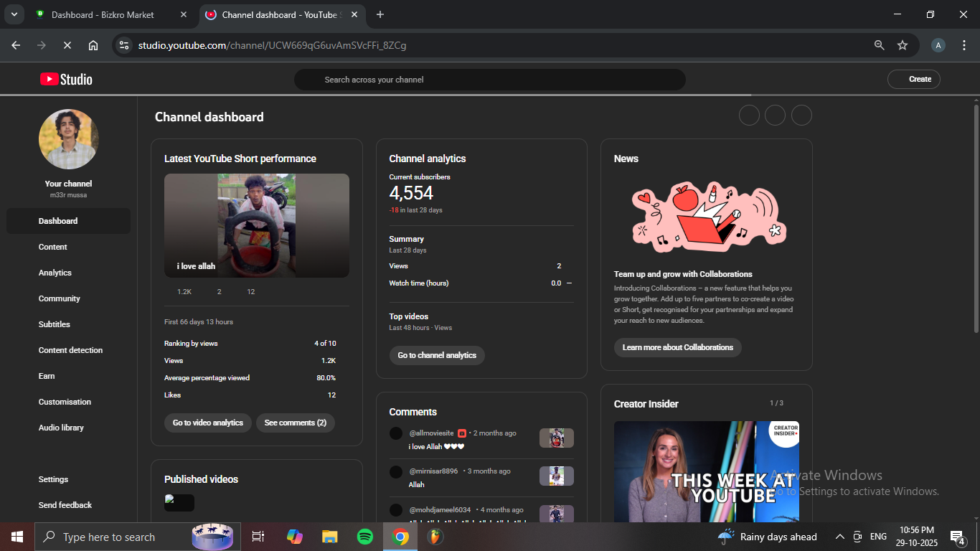The image size is (980, 551).
Task: Open the Chrome three-dot menu
Action: 964,45
